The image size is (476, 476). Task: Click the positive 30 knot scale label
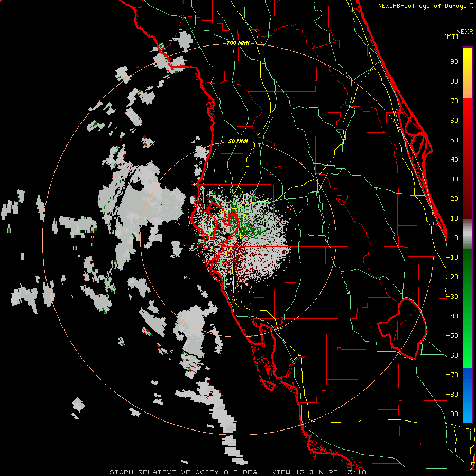point(454,179)
